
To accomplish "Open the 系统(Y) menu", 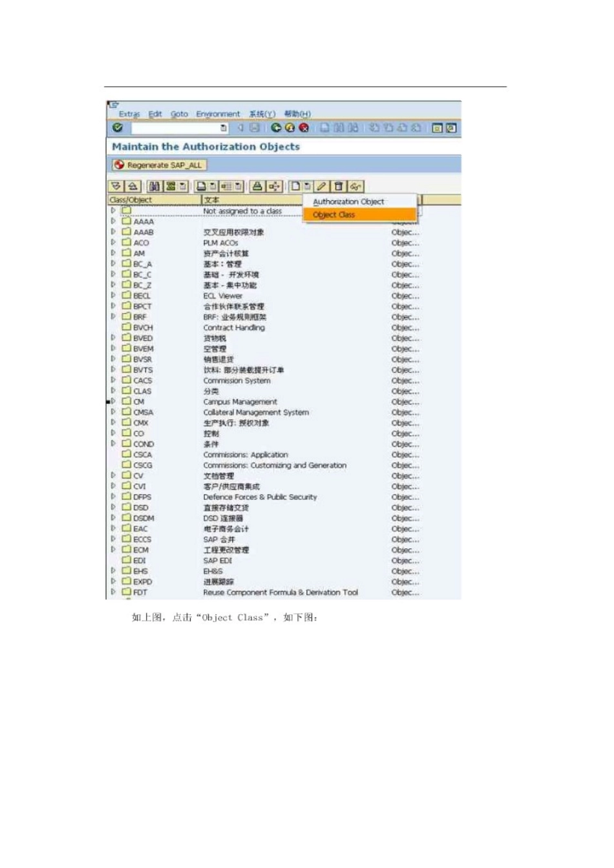I will tap(262, 114).
